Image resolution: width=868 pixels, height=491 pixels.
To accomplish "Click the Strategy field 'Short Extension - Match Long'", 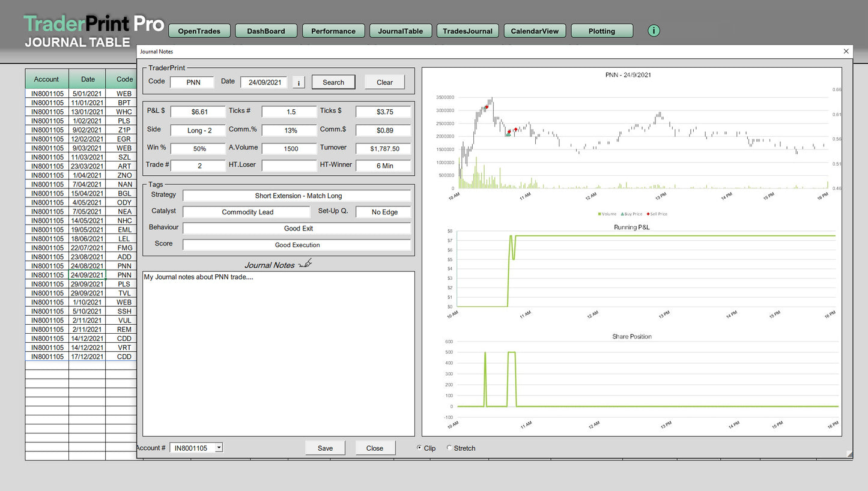I will 297,196.
